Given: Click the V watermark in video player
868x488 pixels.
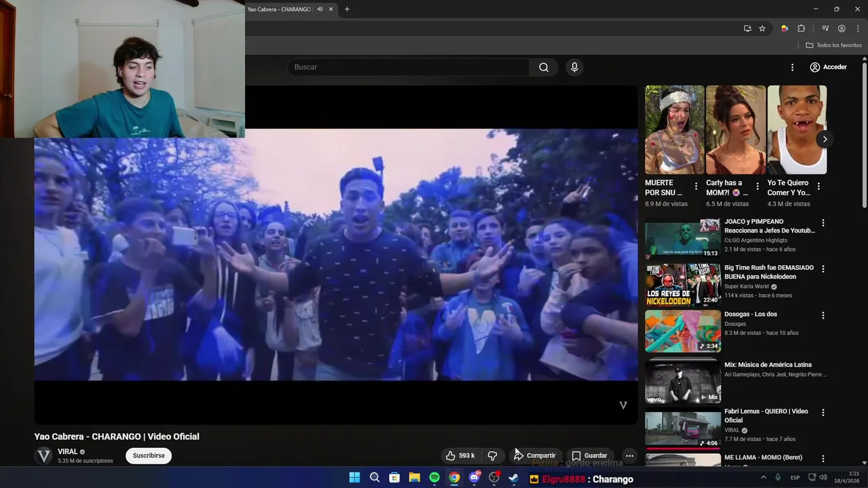Looking at the screenshot, I should pos(623,405).
